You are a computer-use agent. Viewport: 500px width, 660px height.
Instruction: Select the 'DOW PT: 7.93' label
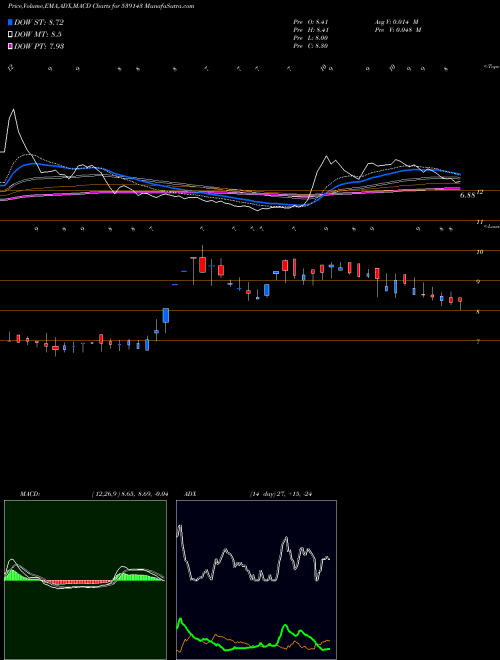coord(39,46)
